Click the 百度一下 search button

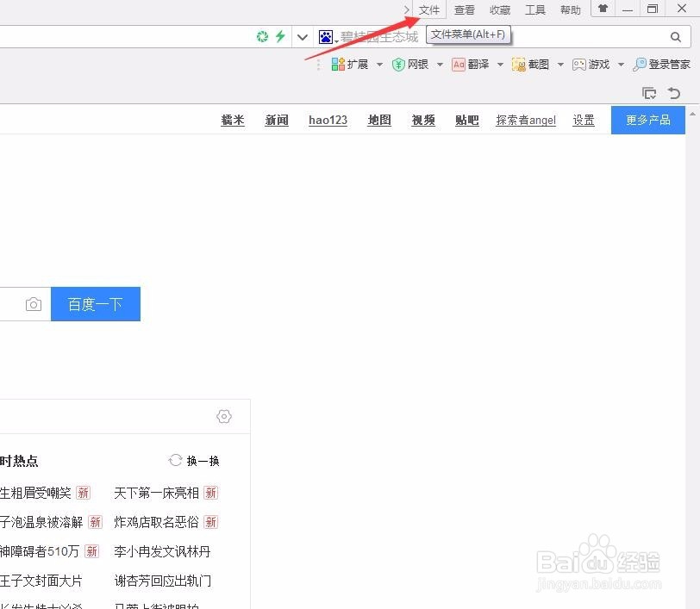point(96,304)
